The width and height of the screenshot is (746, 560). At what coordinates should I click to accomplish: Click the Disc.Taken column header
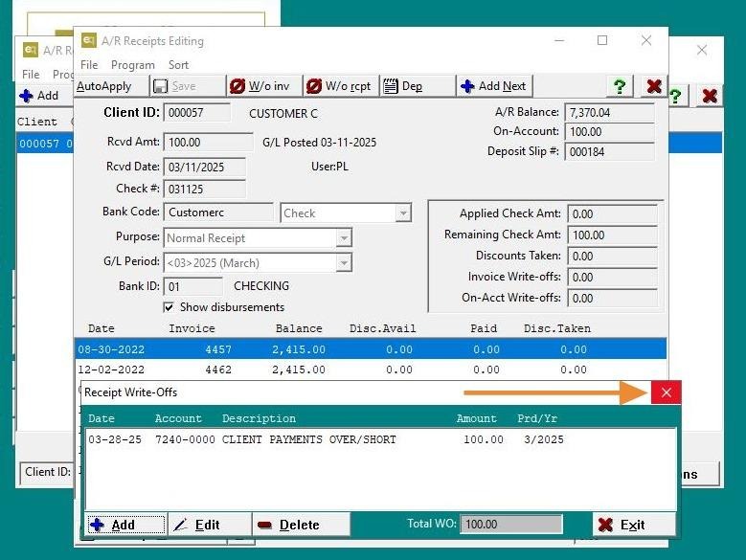pos(557,328)
